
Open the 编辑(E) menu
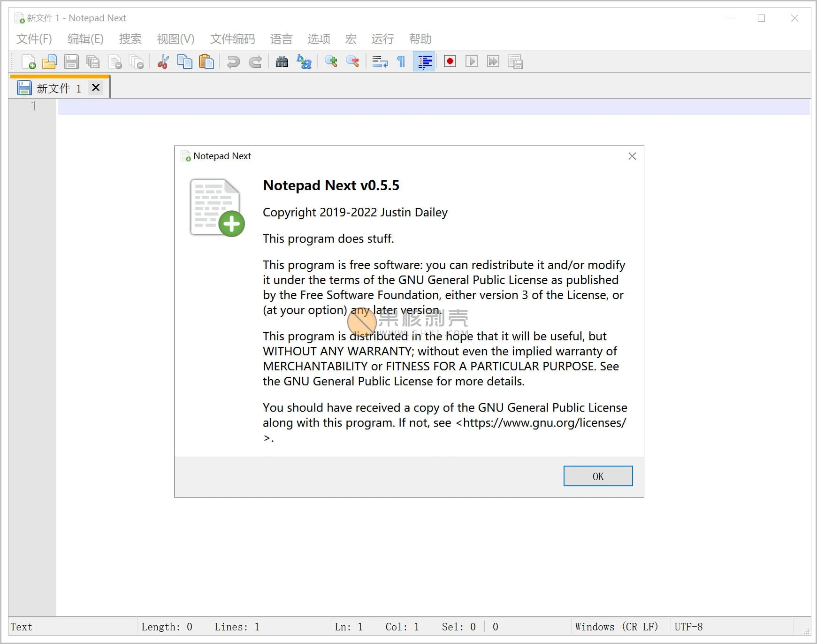[x=85, y=39]
